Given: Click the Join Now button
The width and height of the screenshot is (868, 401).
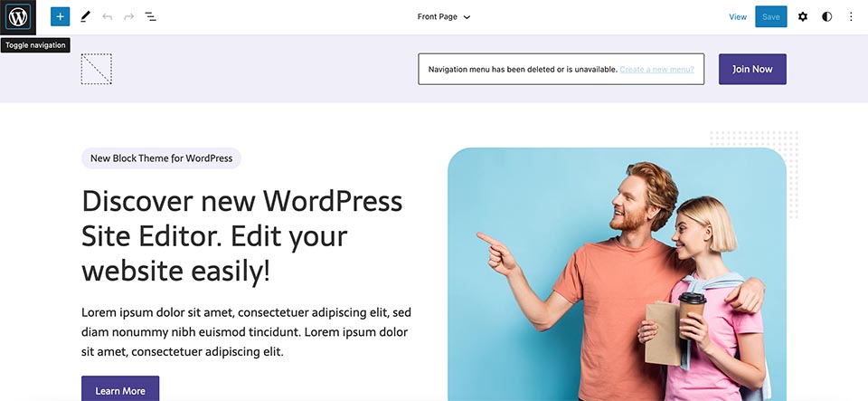Looking at the screenshot, I should point(752,69).
